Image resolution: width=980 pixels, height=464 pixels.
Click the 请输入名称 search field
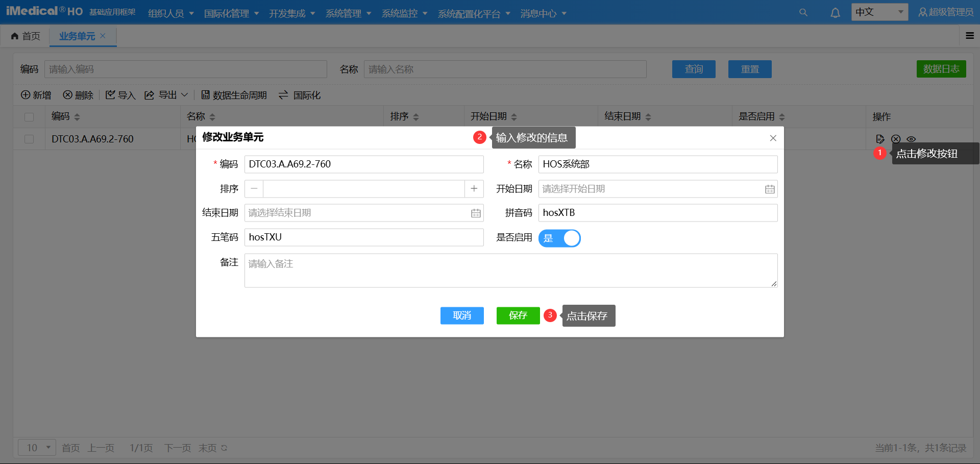(x=505, y=69)
